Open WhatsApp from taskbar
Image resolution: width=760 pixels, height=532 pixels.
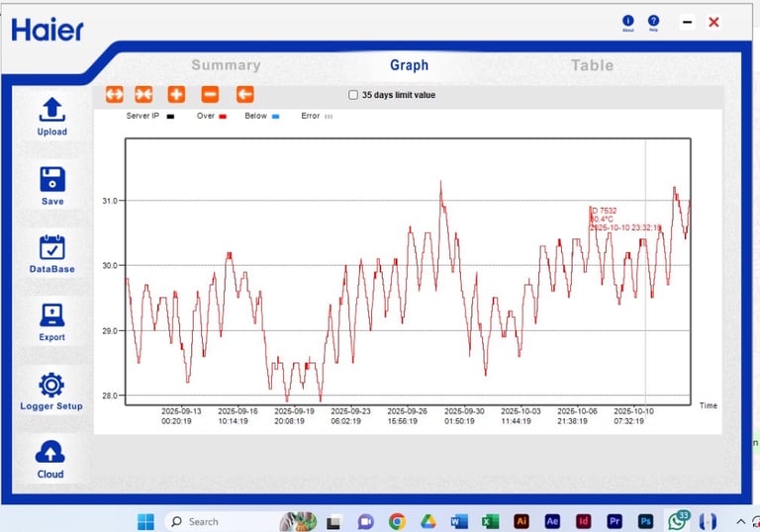pyautogui.click(x=678, y=520)
